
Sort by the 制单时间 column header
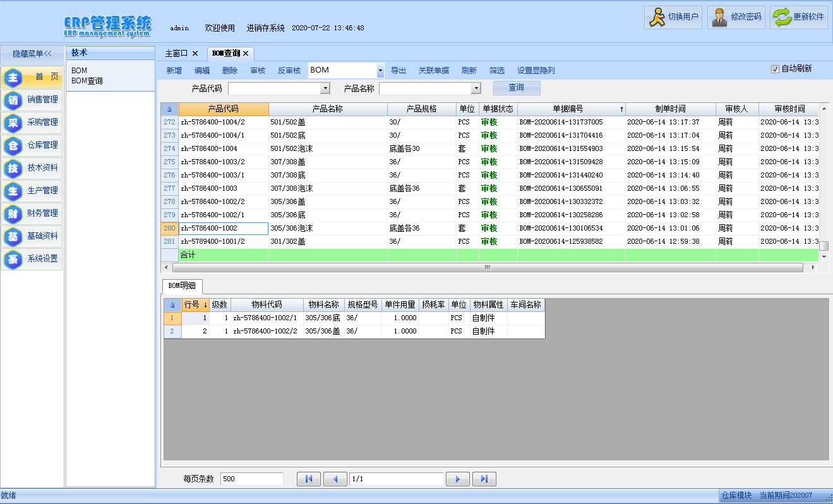671,109
